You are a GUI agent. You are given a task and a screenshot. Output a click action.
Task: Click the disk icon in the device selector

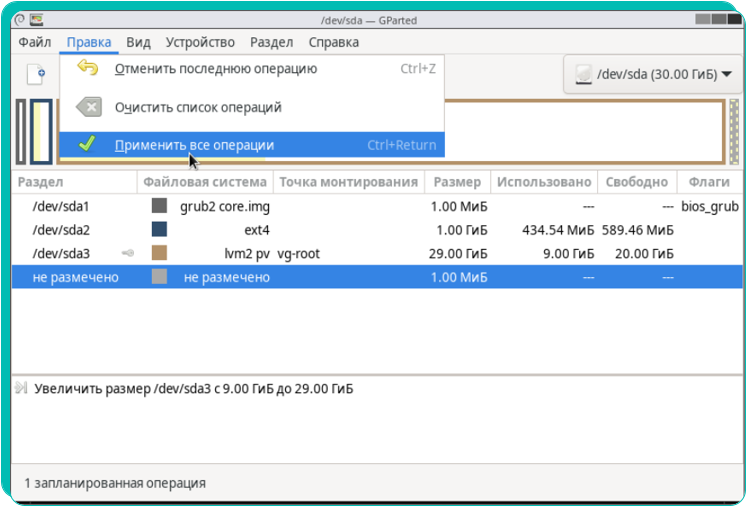tap(583, 75)
